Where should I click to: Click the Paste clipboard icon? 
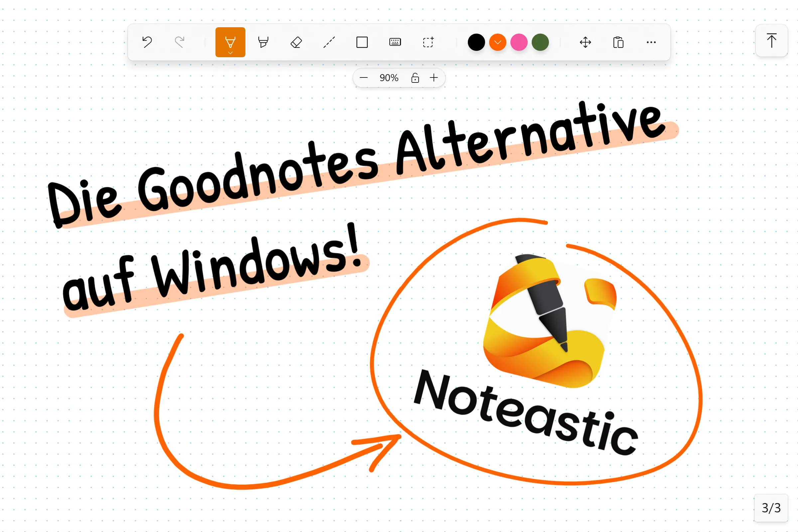[x=618, y=42]
